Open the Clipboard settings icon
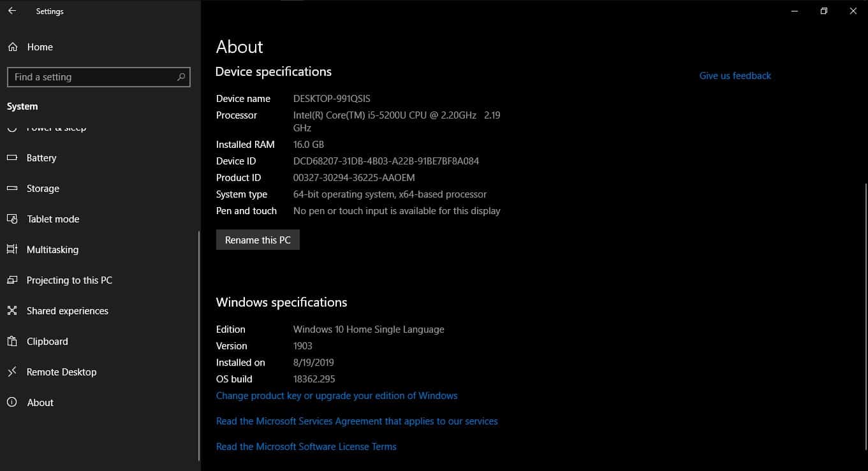 (12, 342)
